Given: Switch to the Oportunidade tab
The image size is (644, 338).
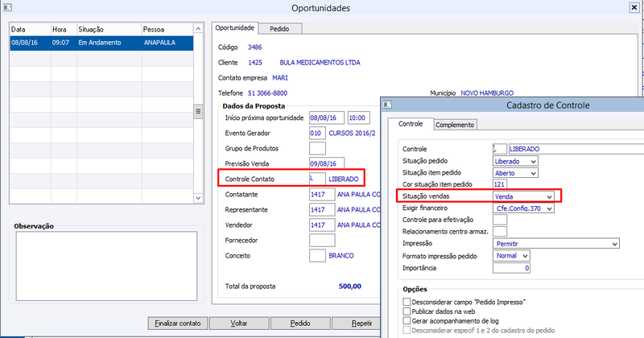Looking at the screenshot, I should click(x=235, y=28).
